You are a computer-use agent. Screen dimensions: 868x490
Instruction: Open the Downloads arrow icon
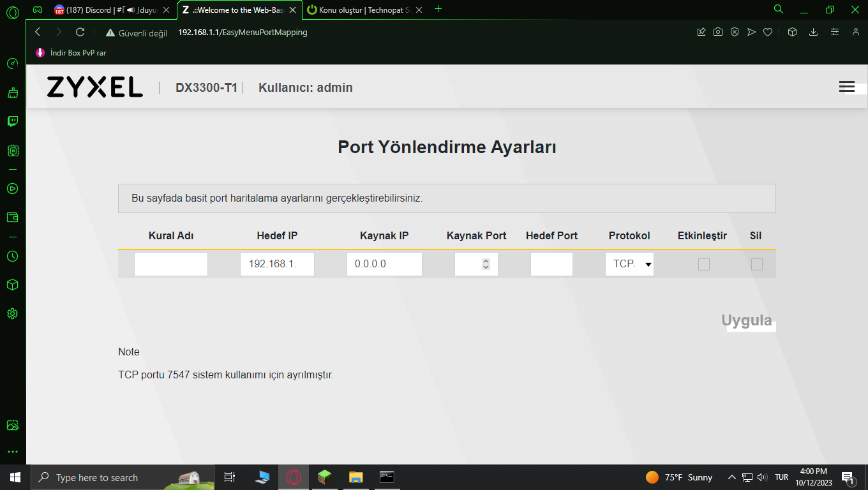(x=813, y=32)
